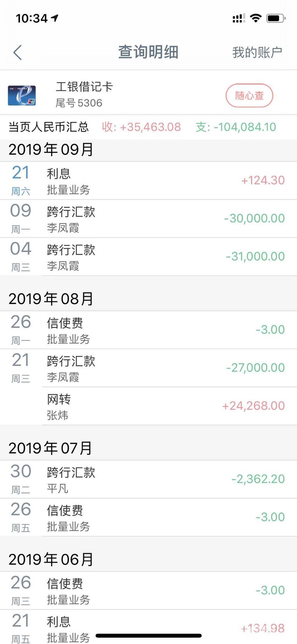Open the July 26 信使费 entry
This screenshot has width=297, height=644.
tap(148, 517)
